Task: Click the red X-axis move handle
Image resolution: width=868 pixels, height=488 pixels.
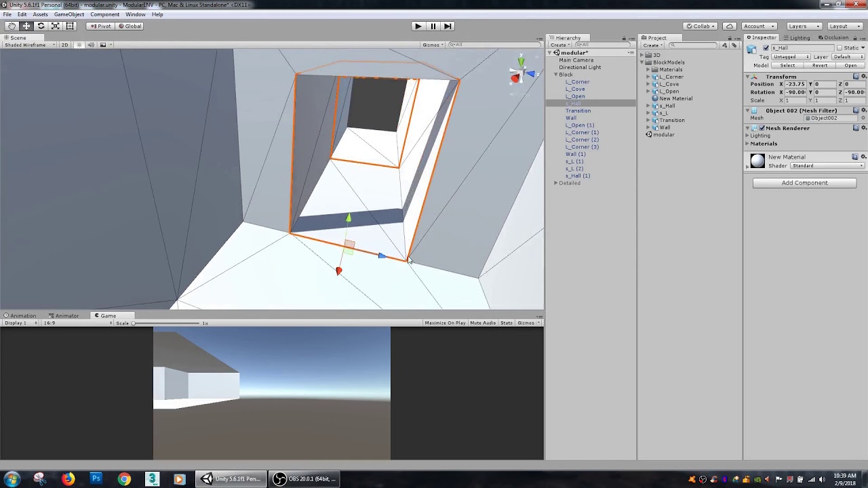Action: [x=338, y=271]
